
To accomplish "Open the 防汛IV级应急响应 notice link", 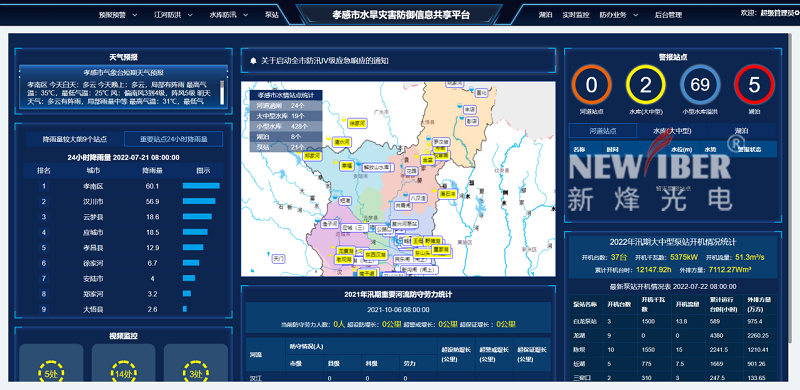I will click(325, 61).
